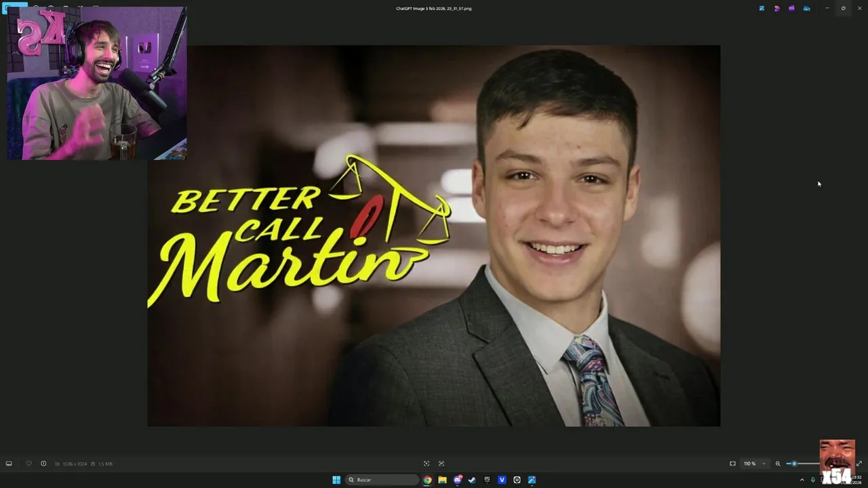
Task: Restore down the Photos window
Action: click(843, 8)
